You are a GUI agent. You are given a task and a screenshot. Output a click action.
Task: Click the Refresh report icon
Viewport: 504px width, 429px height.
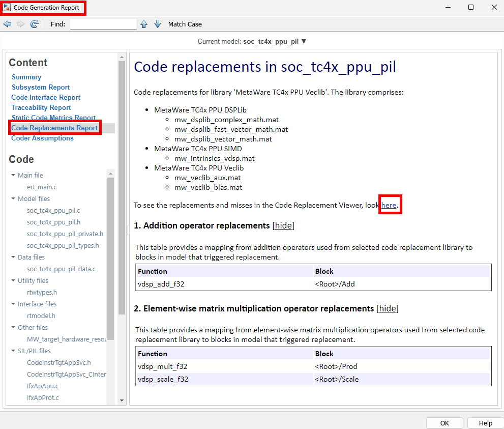(x=35, y=24)
